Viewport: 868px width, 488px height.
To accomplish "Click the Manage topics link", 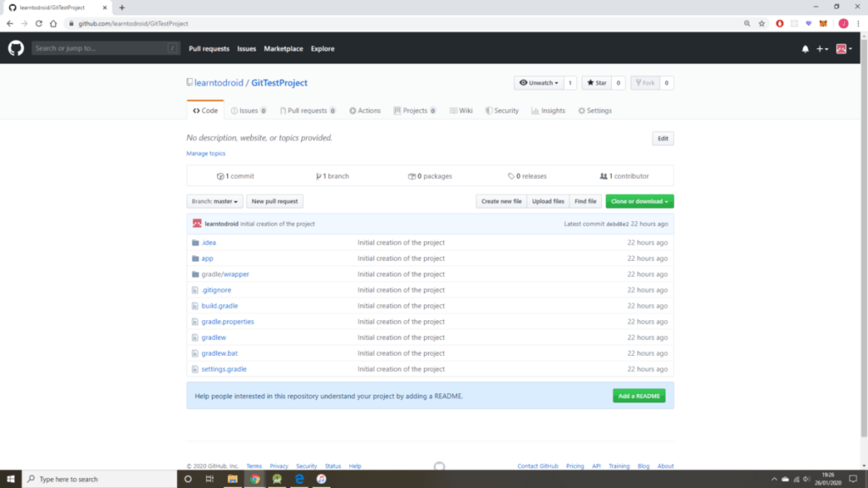I will click(x=206, y=153).
